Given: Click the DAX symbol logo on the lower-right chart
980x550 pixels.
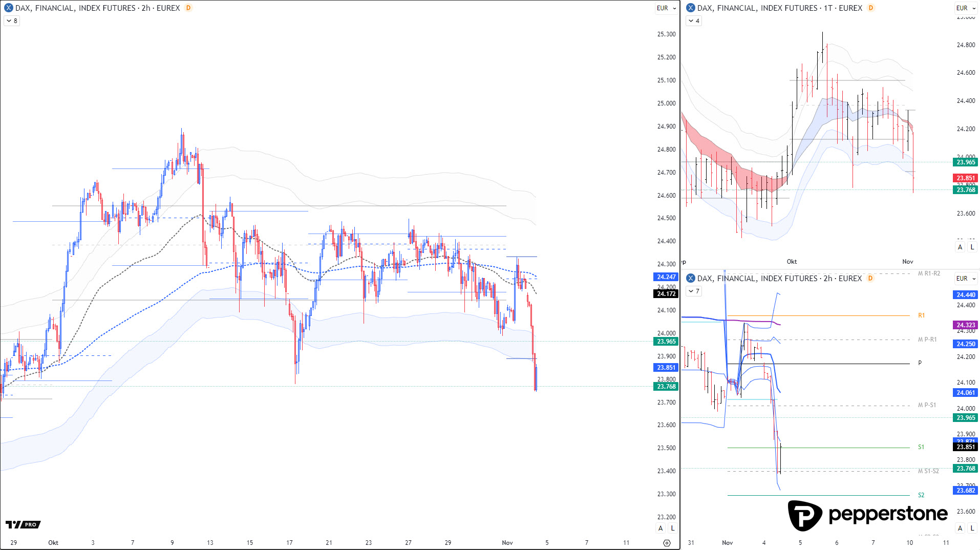Looking at the screenshot, I should pyautogui.click(x=691, y=279).
